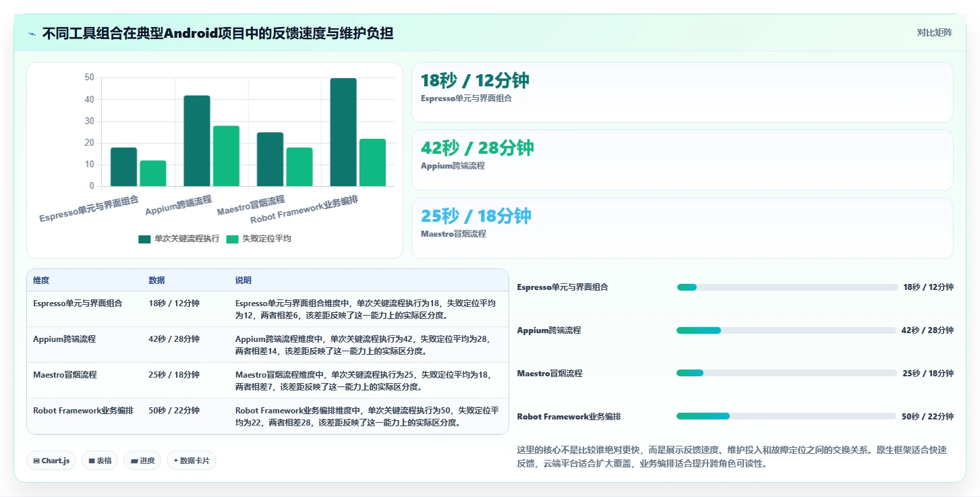
Task: Click the Maestro冒烟流程 progress bar
Action: [x=787, y=373]
